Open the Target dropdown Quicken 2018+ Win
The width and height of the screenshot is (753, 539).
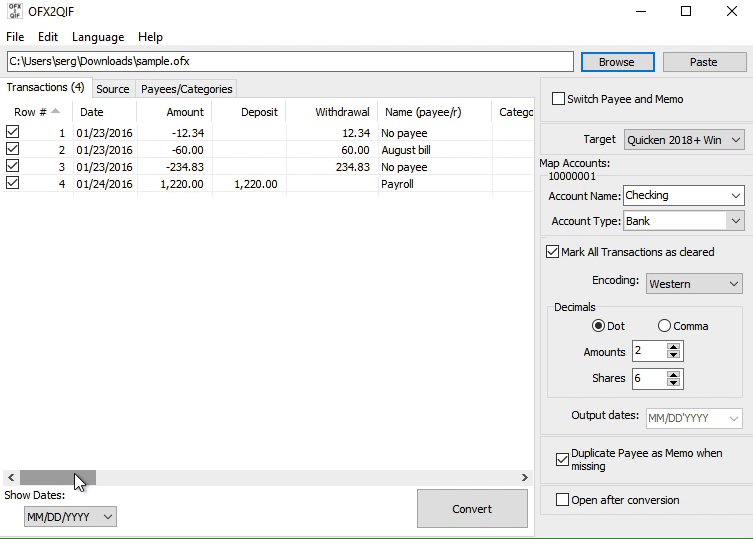pyautogui.click(x=684, y=140)
